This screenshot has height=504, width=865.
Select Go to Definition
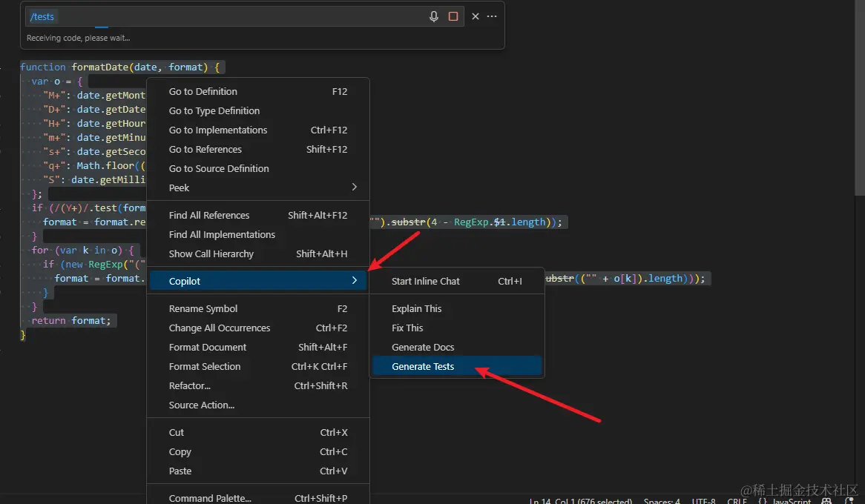pyautogui.click(x=258, y=92)
